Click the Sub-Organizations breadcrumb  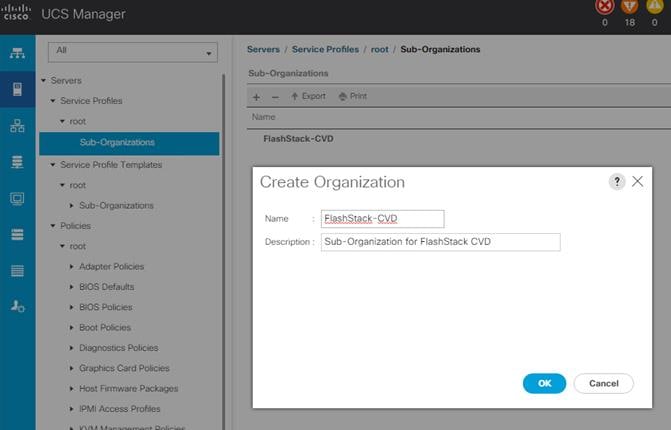point(440,50)
